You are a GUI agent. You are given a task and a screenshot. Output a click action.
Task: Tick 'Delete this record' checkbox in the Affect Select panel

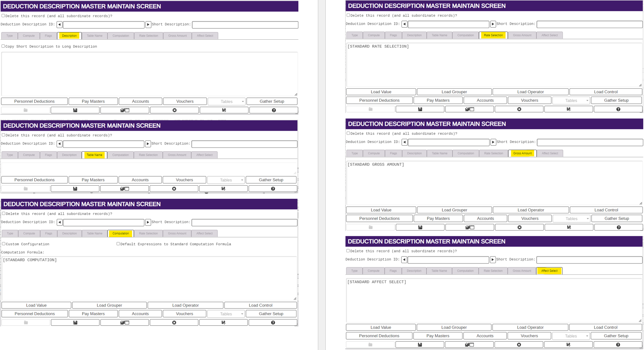[348, 251]
